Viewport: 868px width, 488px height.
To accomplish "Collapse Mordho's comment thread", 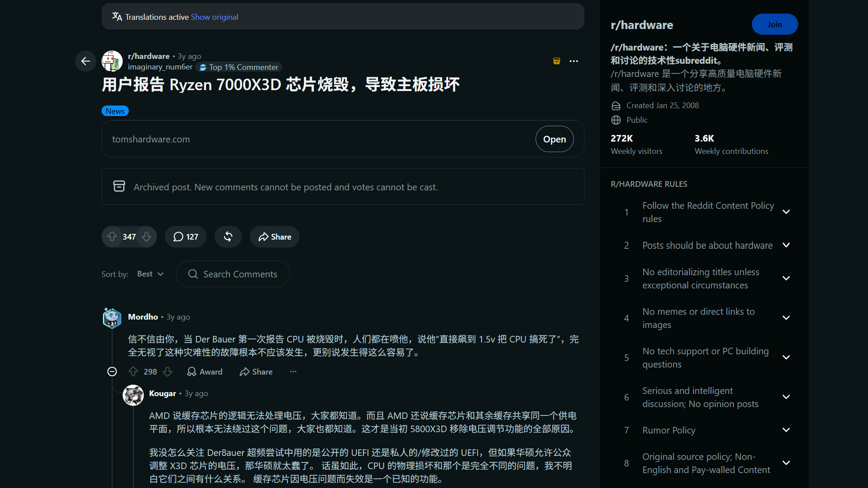I will click(112, 371).
